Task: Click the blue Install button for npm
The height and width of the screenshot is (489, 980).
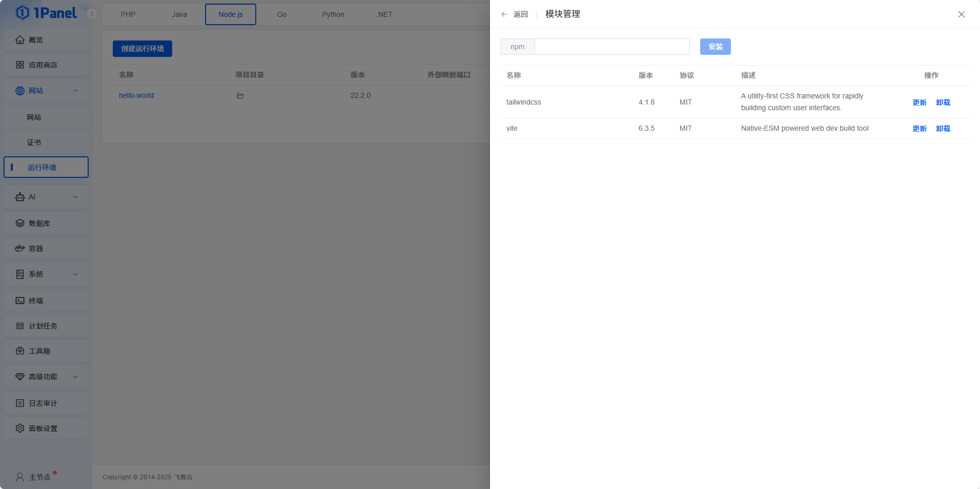Action: pos(715,47)
